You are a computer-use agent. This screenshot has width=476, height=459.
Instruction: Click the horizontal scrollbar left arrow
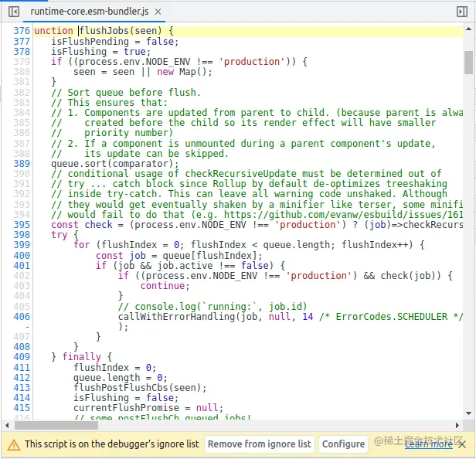pos(7,425)
